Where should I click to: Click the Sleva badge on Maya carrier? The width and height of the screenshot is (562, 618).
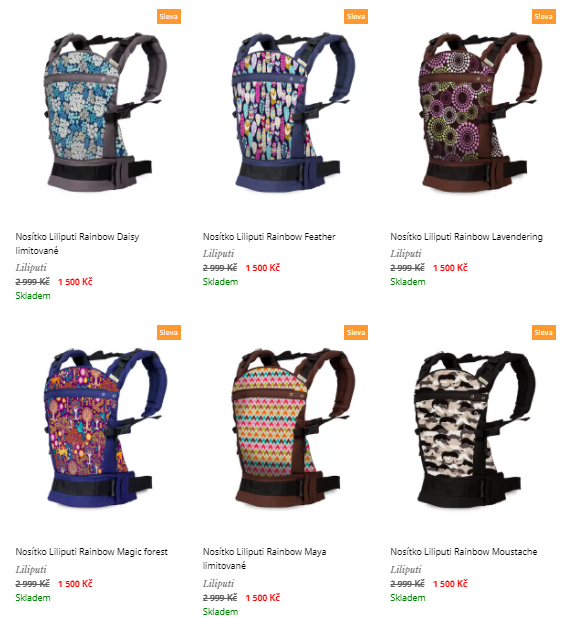[356, 332]
